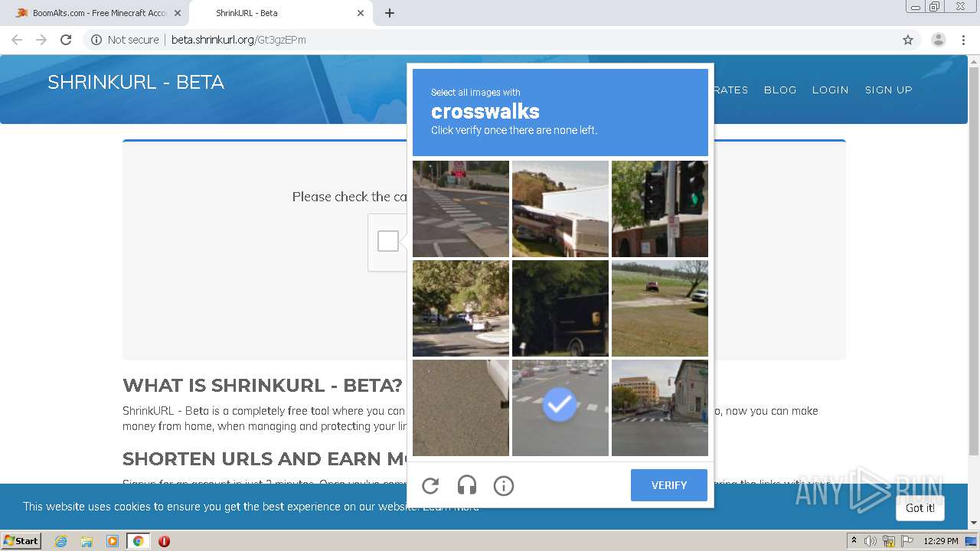The width and height of the screenshot is (980, 551).
Task: Click the VERIFY button
Action: pos(669,485)
